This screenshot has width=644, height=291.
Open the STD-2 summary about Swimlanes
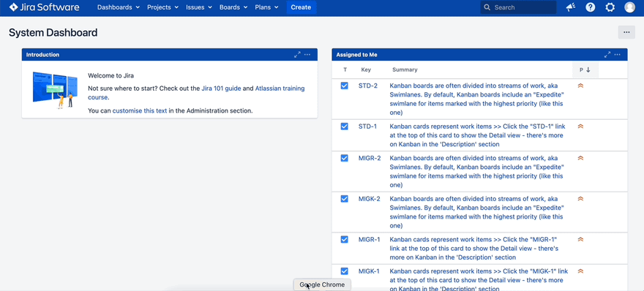point(476,99)
